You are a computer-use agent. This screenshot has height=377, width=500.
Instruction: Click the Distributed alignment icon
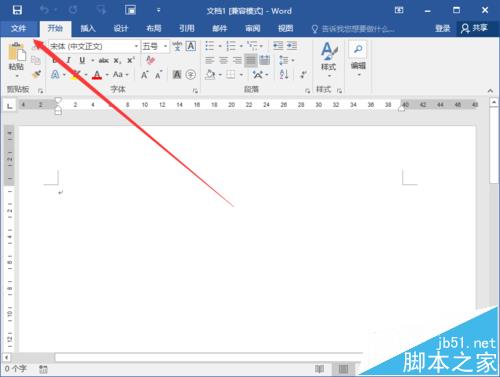(x=265, y=60)
